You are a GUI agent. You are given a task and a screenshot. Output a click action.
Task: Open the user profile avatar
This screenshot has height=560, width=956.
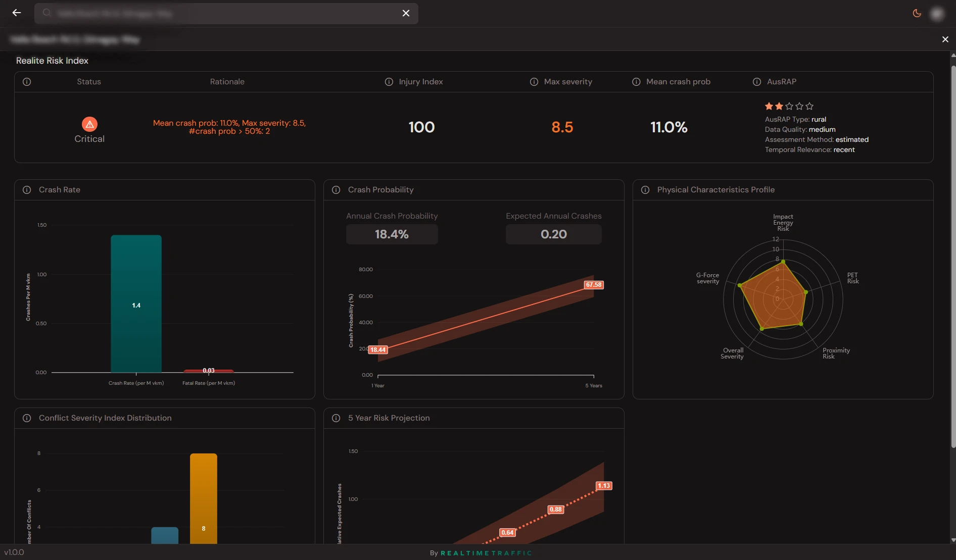[937, 14]
